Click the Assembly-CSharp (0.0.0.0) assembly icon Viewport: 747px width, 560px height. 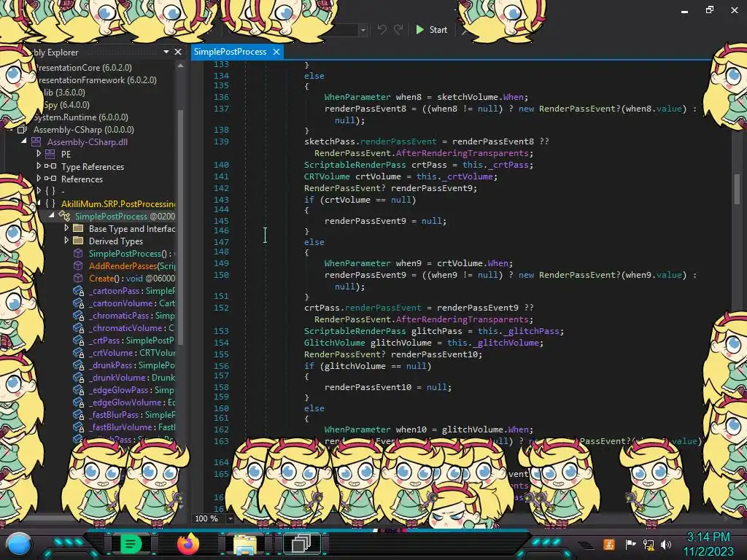(x=22, y=129)
